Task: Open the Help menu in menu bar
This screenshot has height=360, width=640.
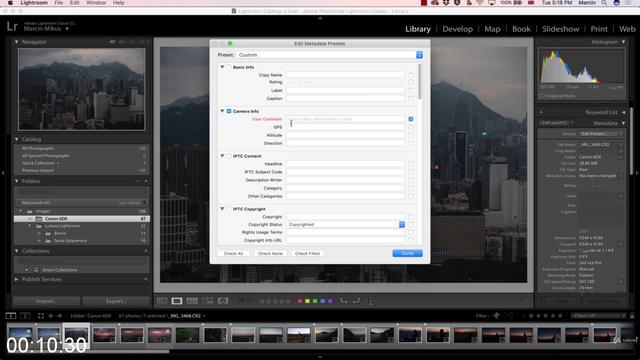Action: (118, 3)
